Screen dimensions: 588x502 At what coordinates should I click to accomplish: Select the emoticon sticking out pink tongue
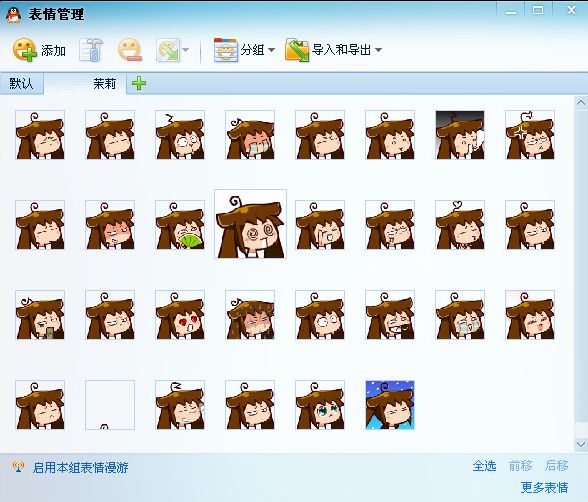(530, 315)
